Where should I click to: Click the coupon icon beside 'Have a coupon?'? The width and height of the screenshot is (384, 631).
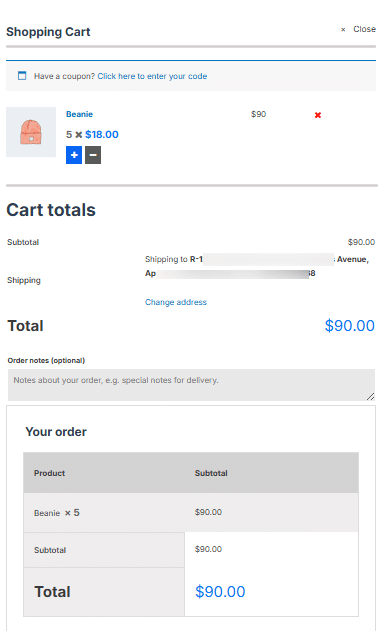(22, 76)
